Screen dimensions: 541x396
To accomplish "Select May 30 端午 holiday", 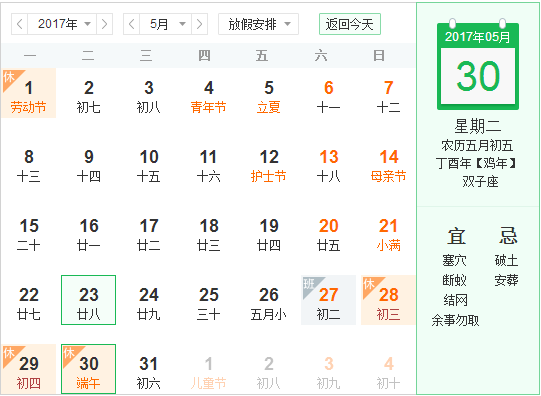I will click(89, 369).
